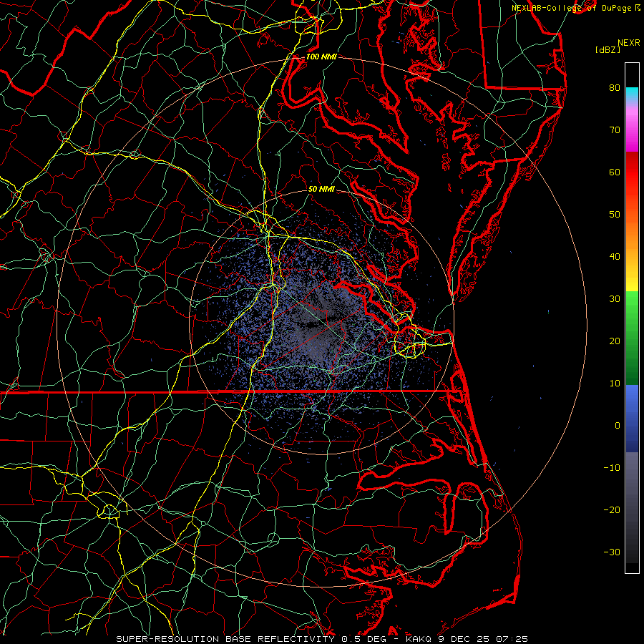Click the College of DuPage logo icon
644x644 pixels.
638,8
